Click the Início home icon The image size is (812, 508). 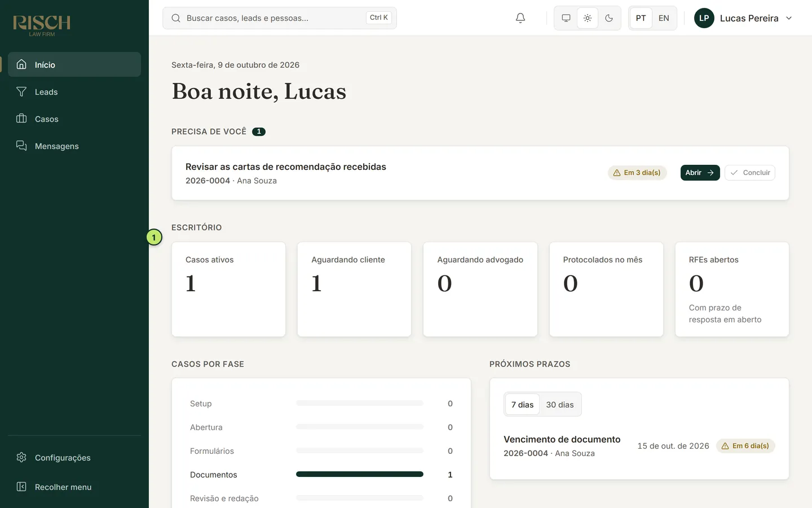21,64
